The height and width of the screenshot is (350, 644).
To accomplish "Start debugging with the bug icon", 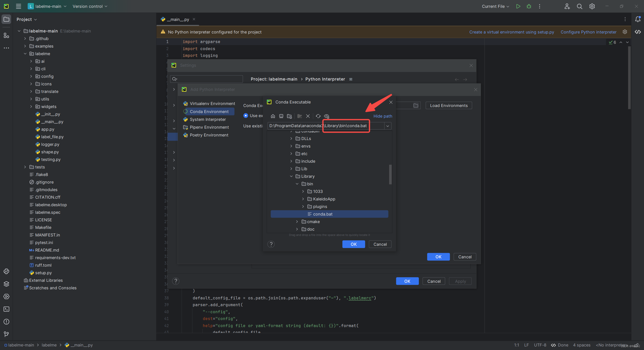I will (x=529, y=6).
